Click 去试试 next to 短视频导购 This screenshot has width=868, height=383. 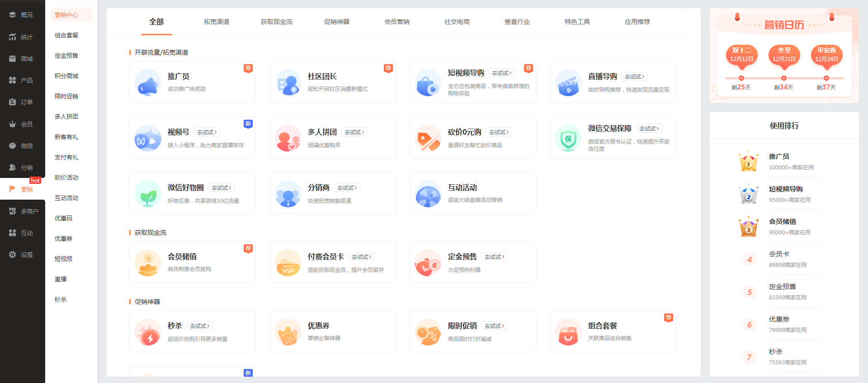[502, 73]
